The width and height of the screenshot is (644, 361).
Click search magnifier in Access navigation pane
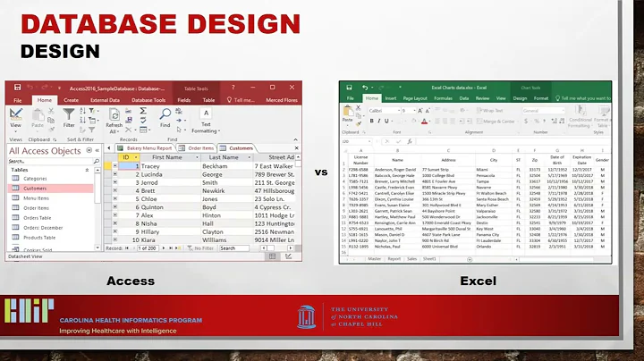[x=97, y=161]
